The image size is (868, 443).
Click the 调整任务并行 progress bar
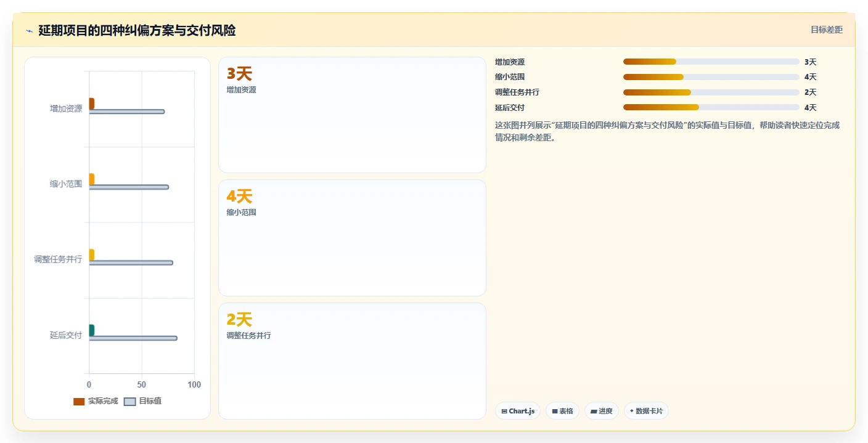point(711,92)
